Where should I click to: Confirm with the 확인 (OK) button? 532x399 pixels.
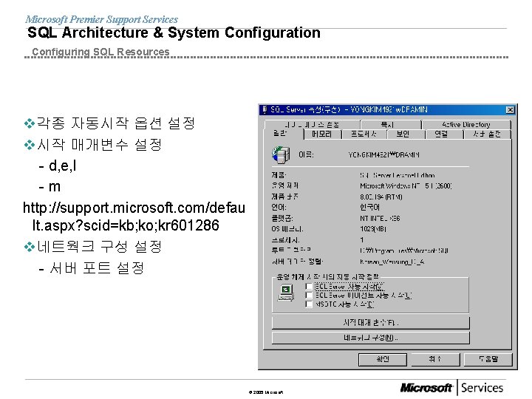click(x=383, y=359)
